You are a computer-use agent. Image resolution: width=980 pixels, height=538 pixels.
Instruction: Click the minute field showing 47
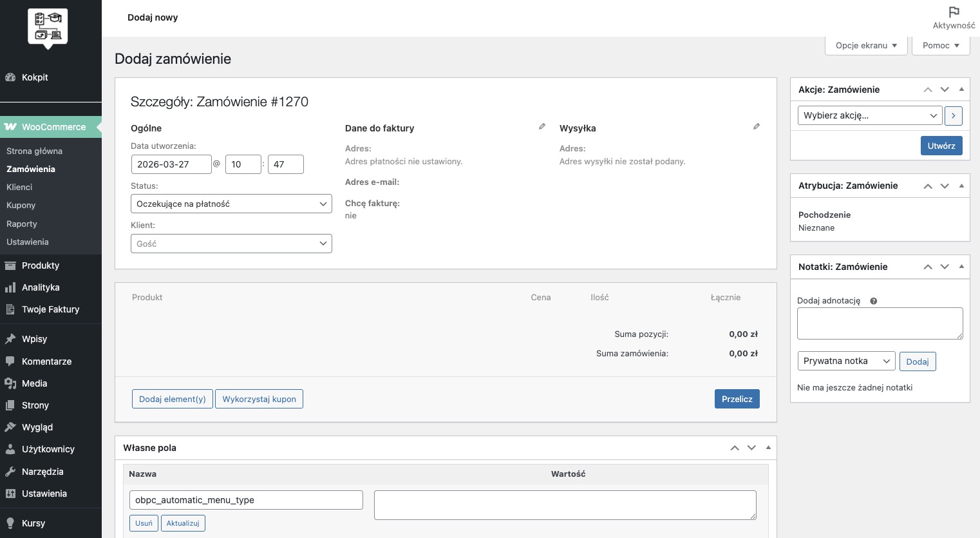pyautogui.click(x=286, y=164)
